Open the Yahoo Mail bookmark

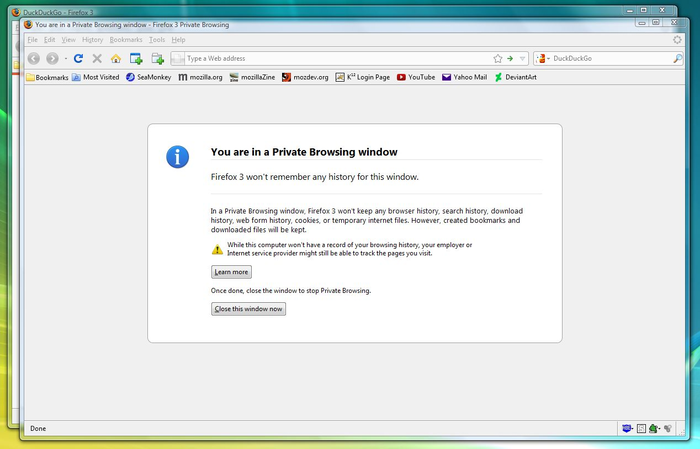pyautogui.click(x=464, y=77)
